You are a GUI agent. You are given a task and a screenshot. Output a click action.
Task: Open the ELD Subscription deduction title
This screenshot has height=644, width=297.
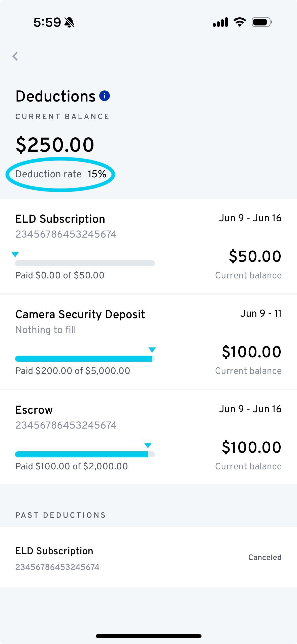click(x=60, y=219)
